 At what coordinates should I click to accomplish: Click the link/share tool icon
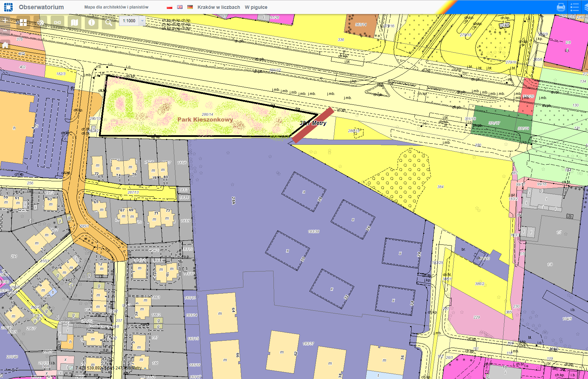click(x=57, y=23)
